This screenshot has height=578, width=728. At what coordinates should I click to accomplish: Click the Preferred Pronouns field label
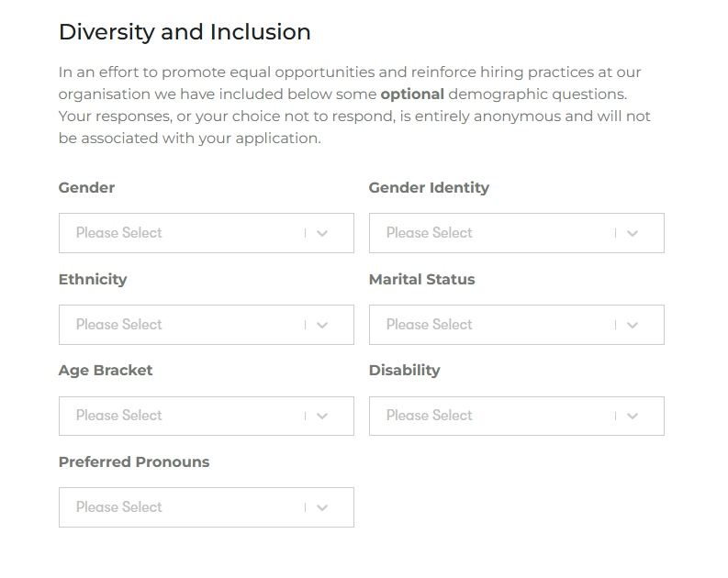click(134, 461)
